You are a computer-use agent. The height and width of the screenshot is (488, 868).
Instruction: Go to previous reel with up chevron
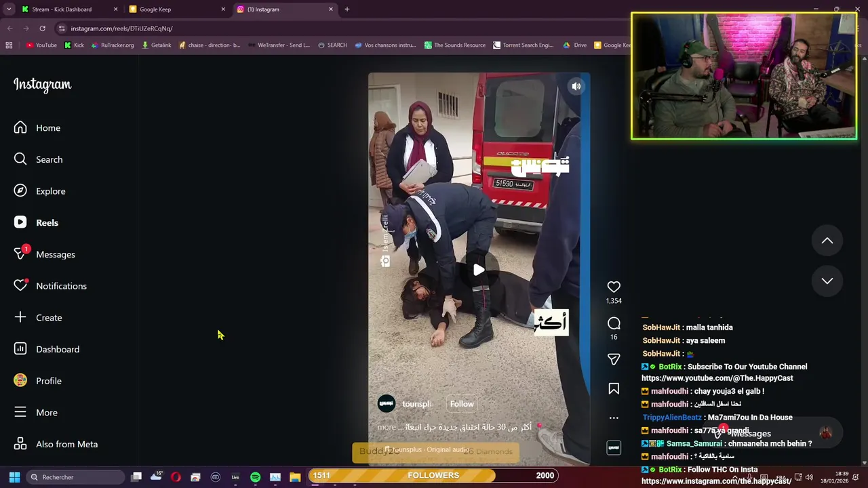point(827,241)
